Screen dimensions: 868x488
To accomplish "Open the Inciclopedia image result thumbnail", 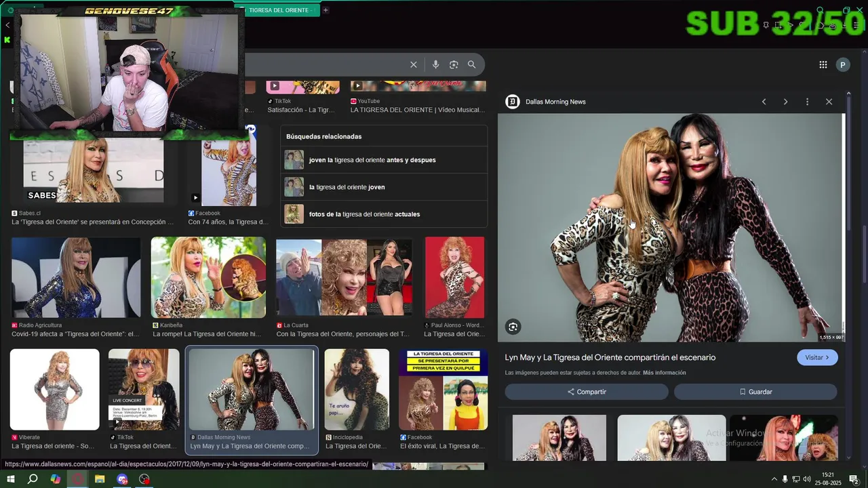I will (357, 390).
